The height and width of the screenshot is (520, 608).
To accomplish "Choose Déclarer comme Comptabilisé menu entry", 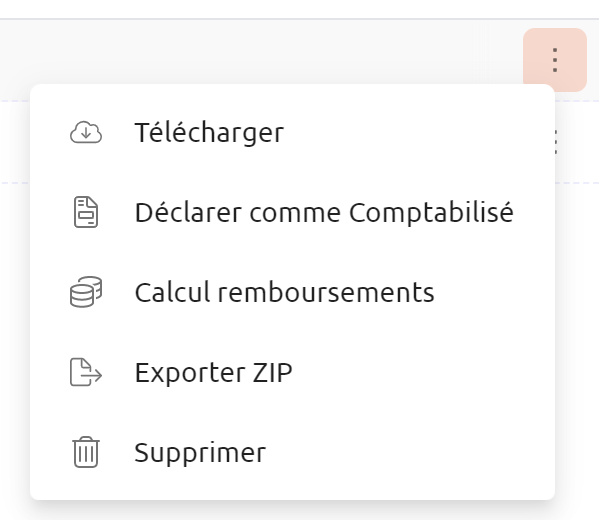I will click(x=292, y=212).
